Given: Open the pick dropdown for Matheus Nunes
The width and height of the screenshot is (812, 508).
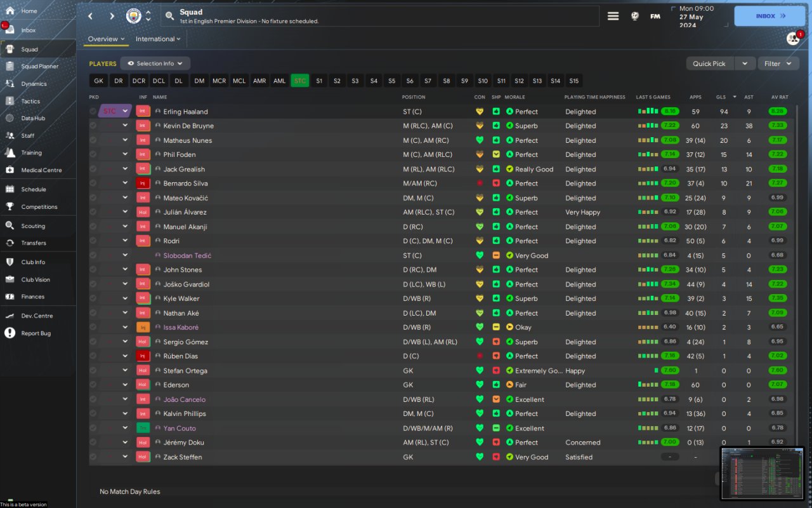Looking at the screenshot, I should coord(125,140).
